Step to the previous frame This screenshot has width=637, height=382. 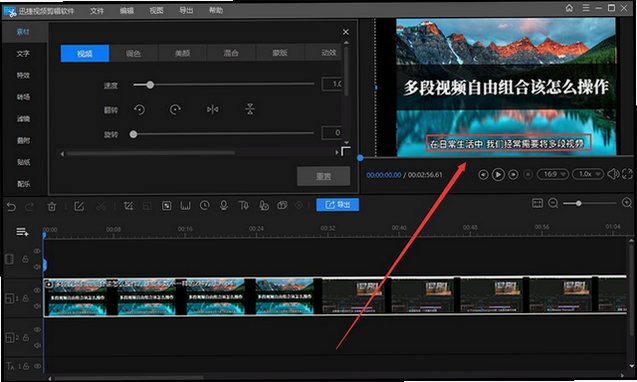point(483,175)
